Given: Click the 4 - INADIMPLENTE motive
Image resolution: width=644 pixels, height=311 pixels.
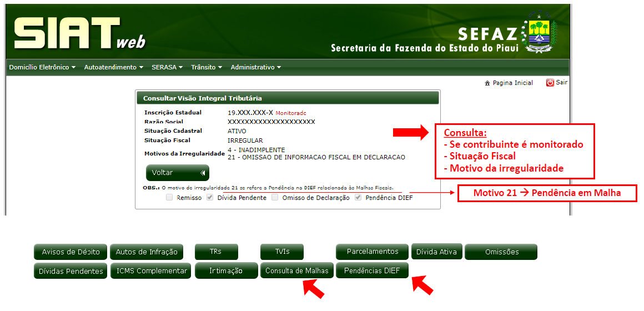Looking at the screenshot, I should pyautogui.click(x=256, y=150).
